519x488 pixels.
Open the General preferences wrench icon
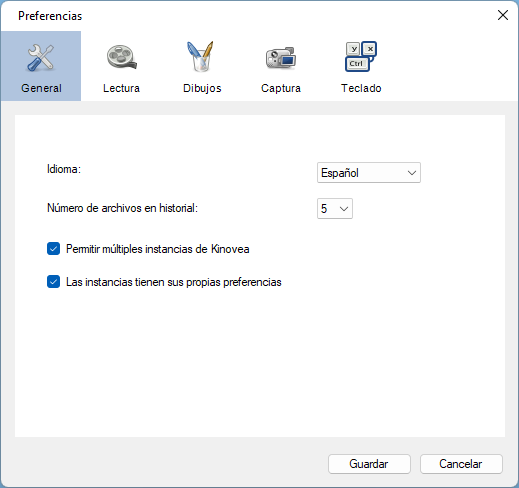pos(41,58)
